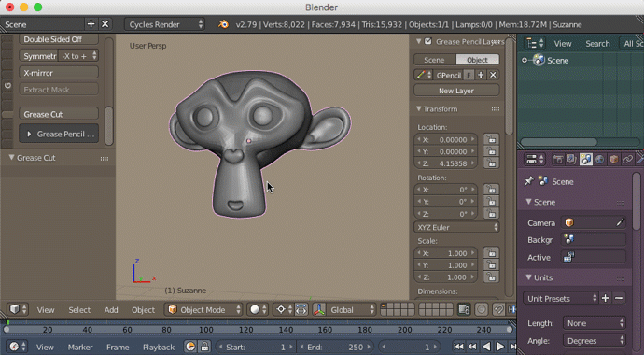
Task: Open the Symmetry -X to + dropdown
Action: (x=78, y=55)
